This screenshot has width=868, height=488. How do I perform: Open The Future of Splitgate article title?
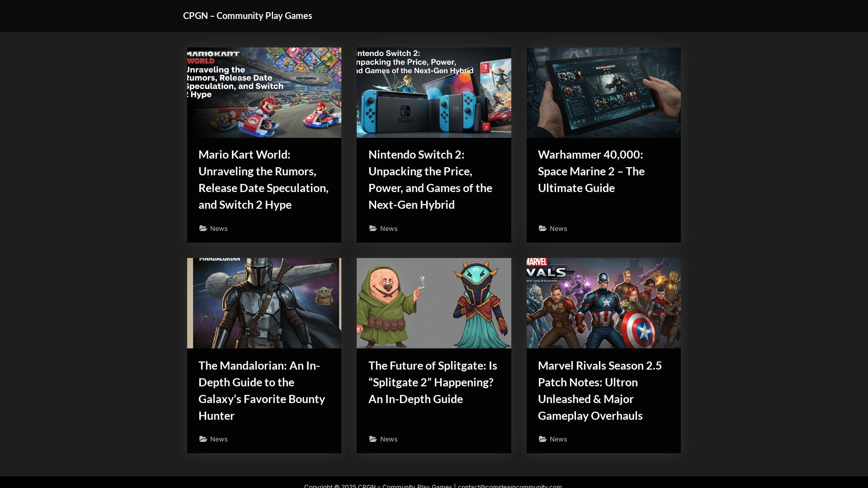(x=433, y=382)
